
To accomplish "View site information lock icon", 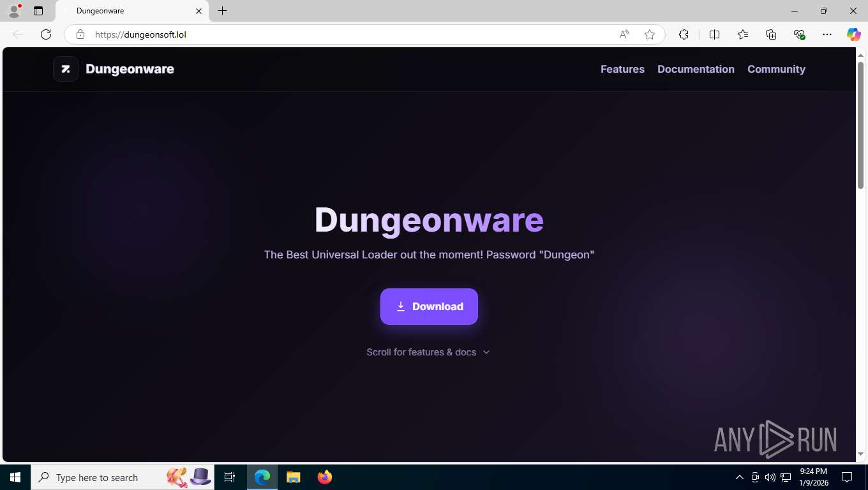I will 80,34.
